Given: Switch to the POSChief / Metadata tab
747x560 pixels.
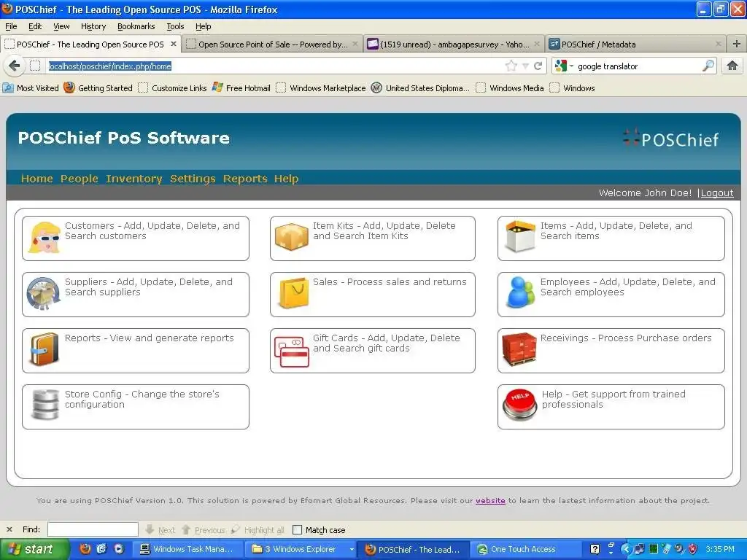Looking at the screenshot, I should (x=635, y=44).
